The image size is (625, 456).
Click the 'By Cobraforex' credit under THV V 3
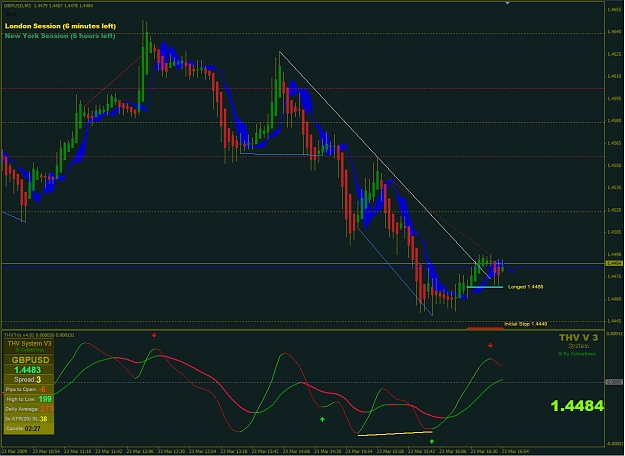[577, 354]
